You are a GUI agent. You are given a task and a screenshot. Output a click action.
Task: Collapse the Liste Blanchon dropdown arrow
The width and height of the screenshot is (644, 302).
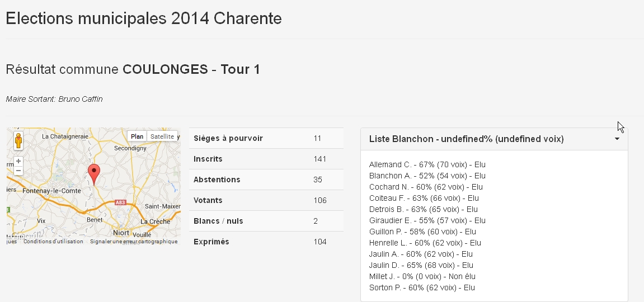[x=617, y=139]
